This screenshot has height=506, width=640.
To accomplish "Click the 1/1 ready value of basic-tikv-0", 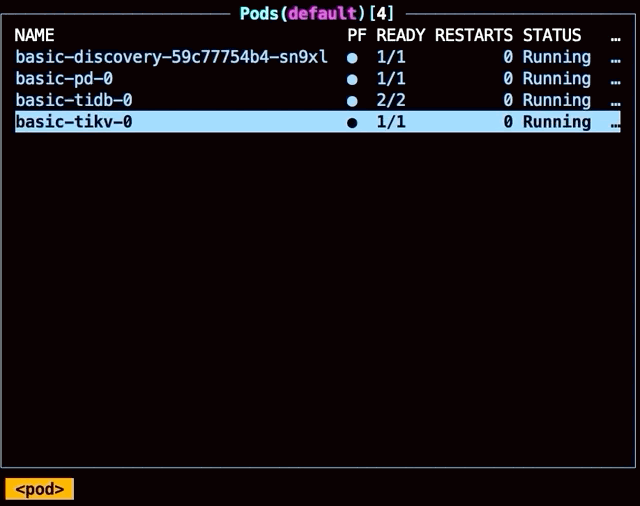I will pos(391,122).
